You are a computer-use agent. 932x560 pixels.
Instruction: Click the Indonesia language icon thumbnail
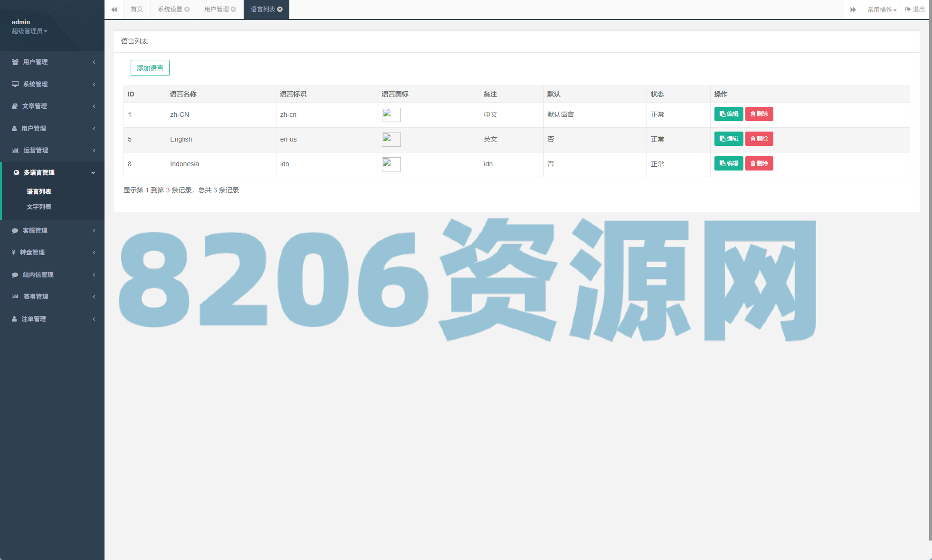tap(391, 164)
